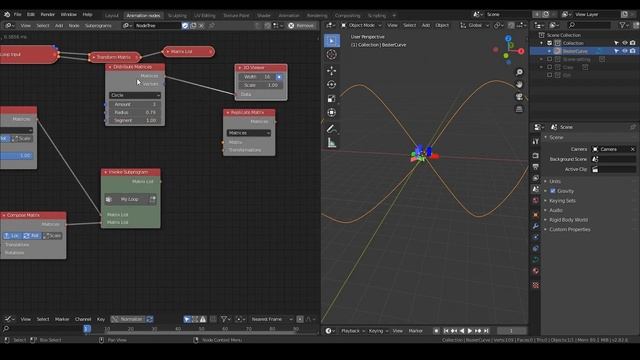640x360 pixels.
Task: Expand the Audio panel
Action: 556,210
